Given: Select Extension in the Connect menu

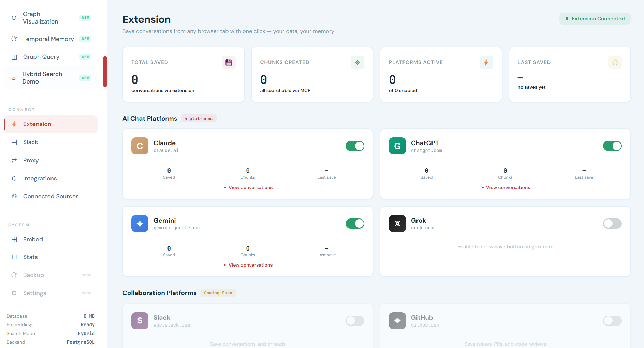Looking at the screenshot, I should [37, 124].
